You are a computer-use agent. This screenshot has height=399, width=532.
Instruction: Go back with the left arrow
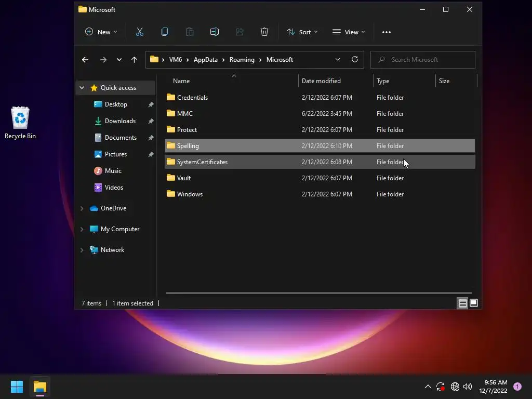85,60
